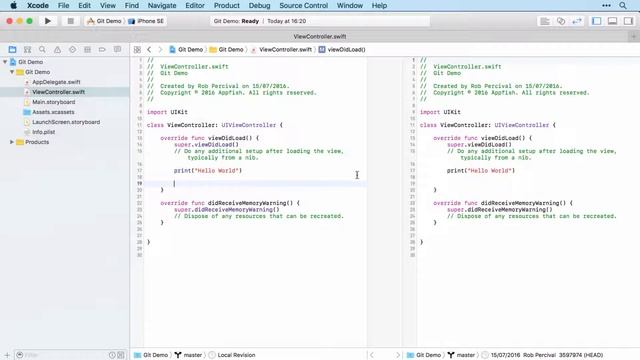Select ViewController.swift in navigator
640x360 pixels.
[x=59, y=92]
